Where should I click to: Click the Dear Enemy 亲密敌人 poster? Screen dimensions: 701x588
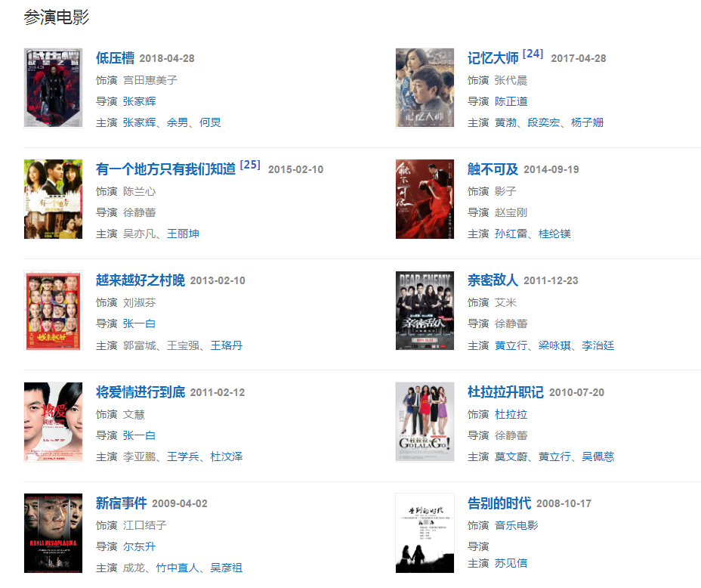coord(425,311)
